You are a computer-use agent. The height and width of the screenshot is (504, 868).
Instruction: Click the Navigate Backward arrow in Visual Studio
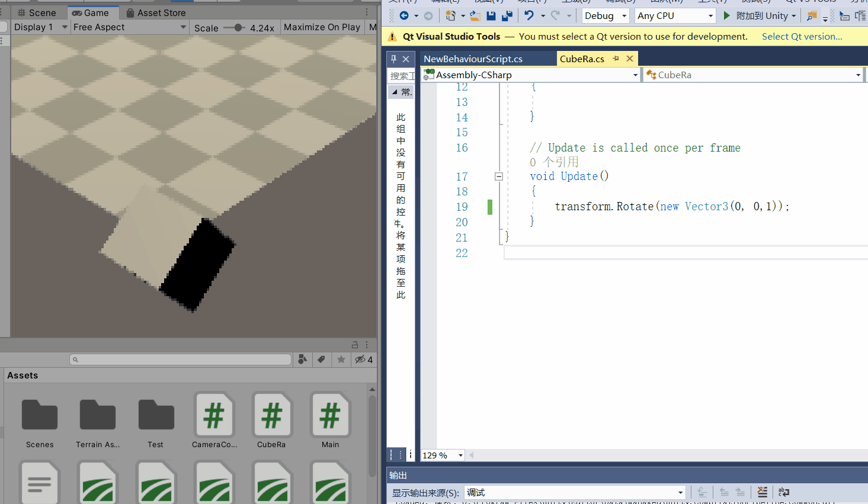[x=404, y=16]
